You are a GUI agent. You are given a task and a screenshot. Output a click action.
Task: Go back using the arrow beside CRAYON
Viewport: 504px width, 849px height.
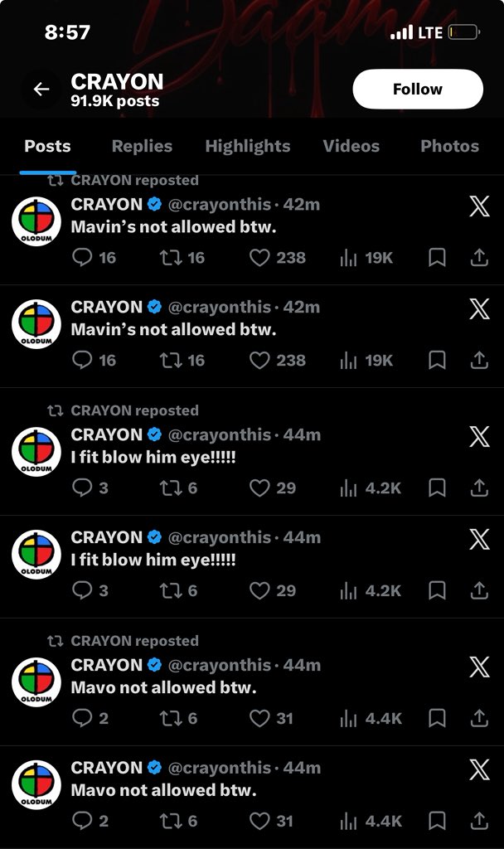point(41,90)
